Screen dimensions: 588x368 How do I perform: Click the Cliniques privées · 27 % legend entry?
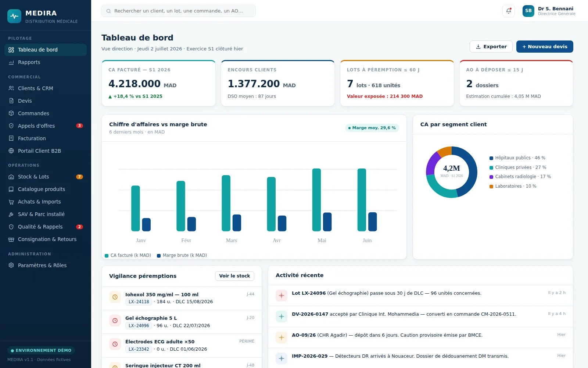click(x=518, y=167)
